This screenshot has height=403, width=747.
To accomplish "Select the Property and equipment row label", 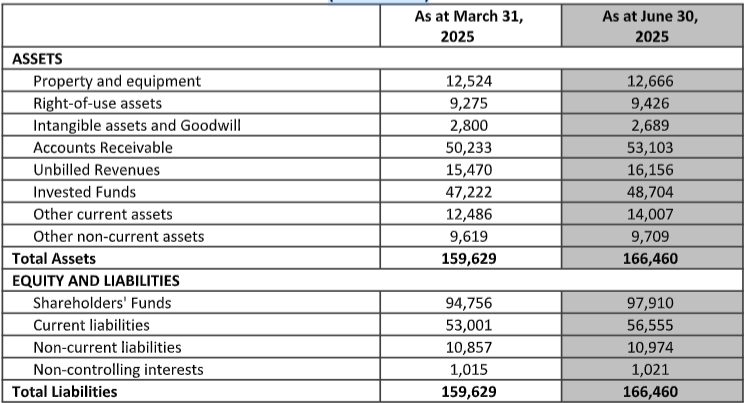I will click(x=117, y=81).
